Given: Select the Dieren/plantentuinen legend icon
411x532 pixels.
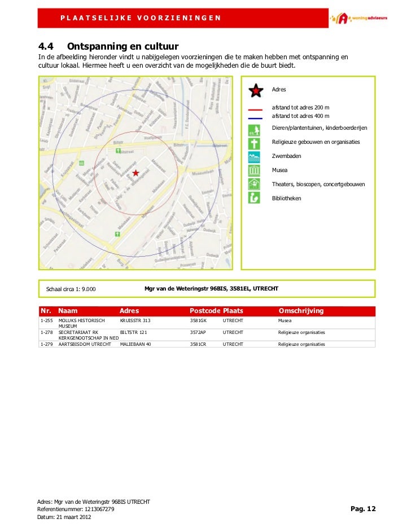Looking at the screenshot, I should pos(254,130).
